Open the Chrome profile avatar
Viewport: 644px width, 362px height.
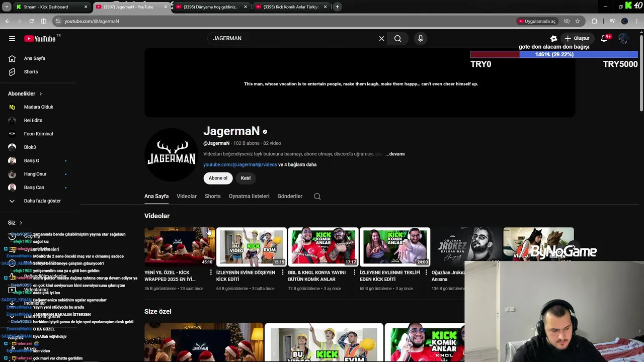click(x=624, y=21)
